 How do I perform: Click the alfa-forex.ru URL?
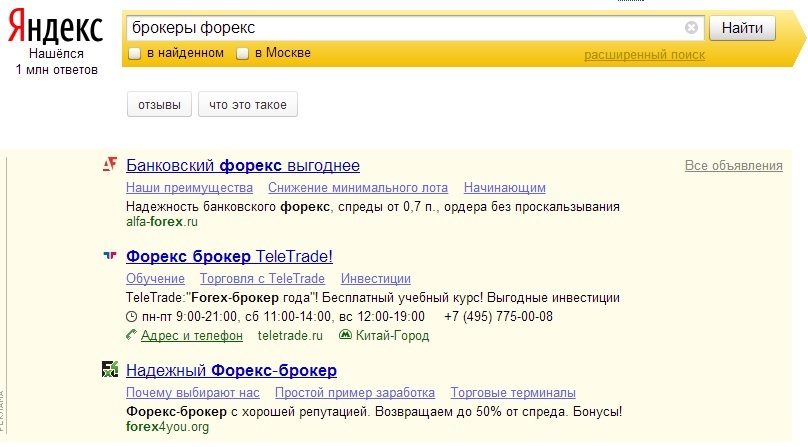[162, 222]
